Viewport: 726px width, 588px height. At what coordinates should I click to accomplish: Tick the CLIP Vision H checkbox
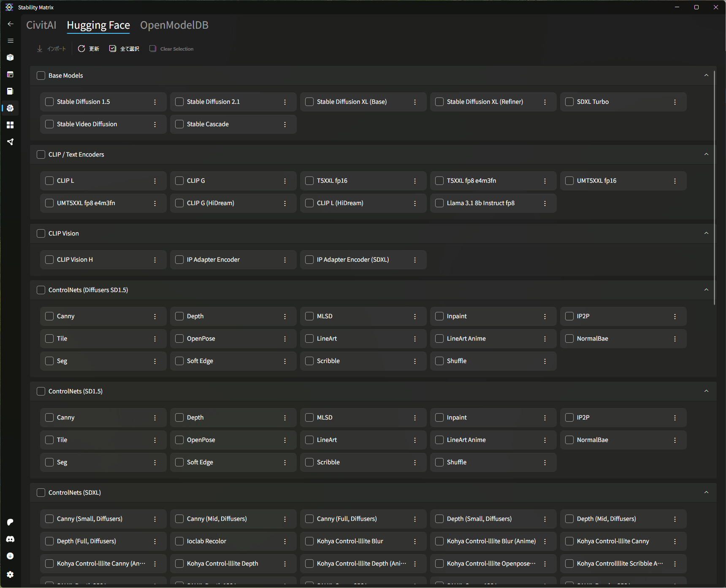[49, 260]
